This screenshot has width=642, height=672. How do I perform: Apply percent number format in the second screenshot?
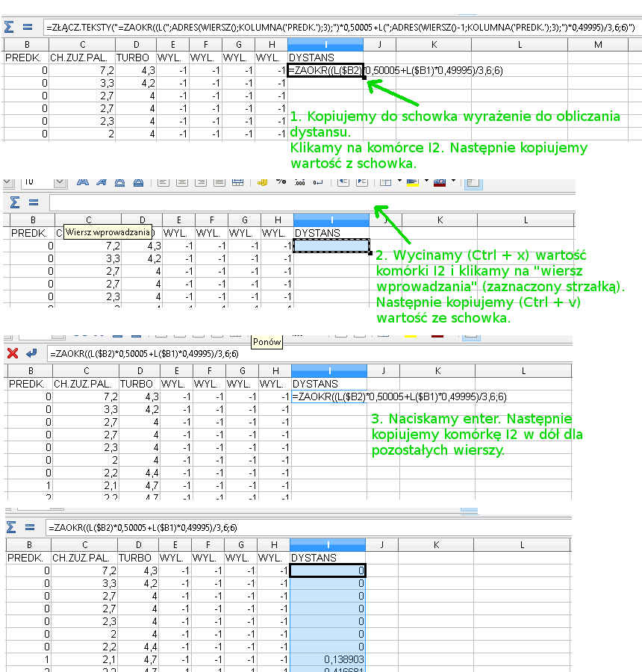click(x=281, y=181)
